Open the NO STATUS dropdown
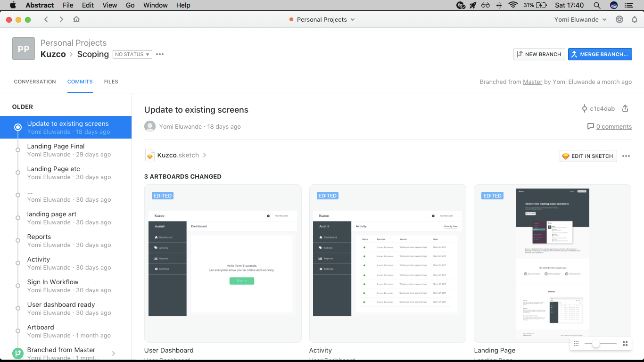644x362 pixels. coord(132,54)
